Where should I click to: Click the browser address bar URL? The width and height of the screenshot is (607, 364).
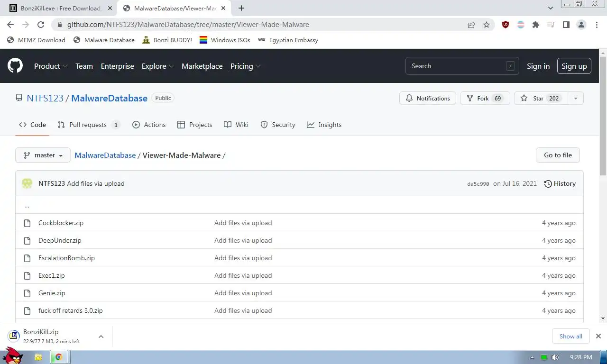188,25
